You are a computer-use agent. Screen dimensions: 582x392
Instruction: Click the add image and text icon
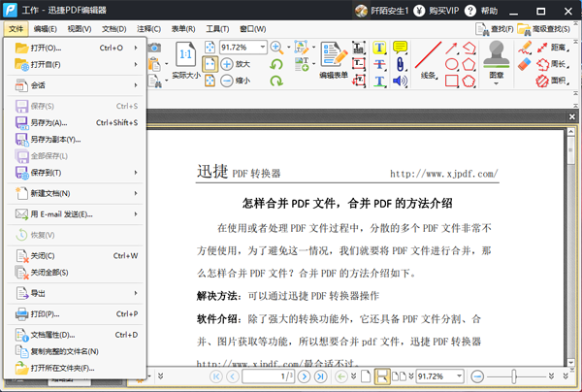302,64
